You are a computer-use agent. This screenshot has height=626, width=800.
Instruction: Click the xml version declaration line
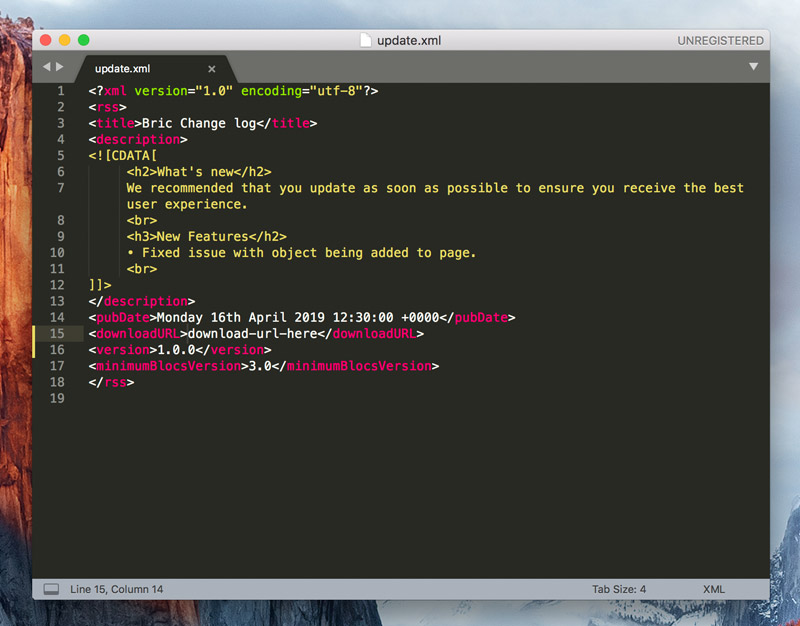[233, 91]
